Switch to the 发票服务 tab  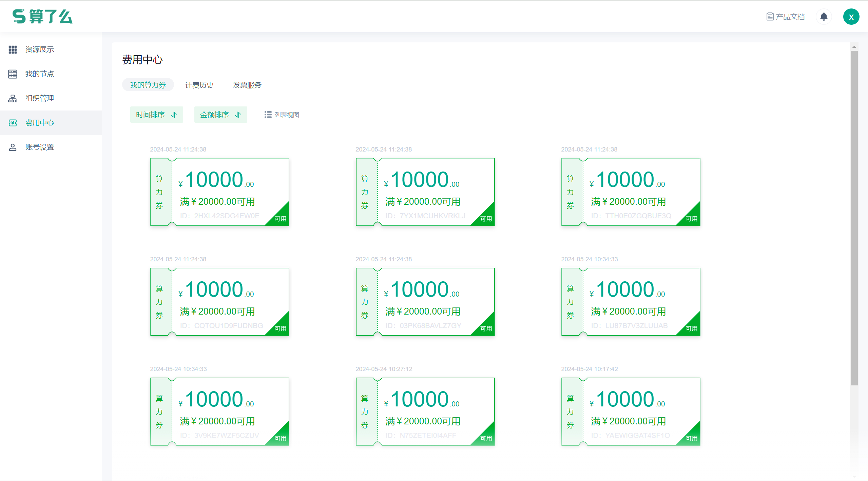247,85
